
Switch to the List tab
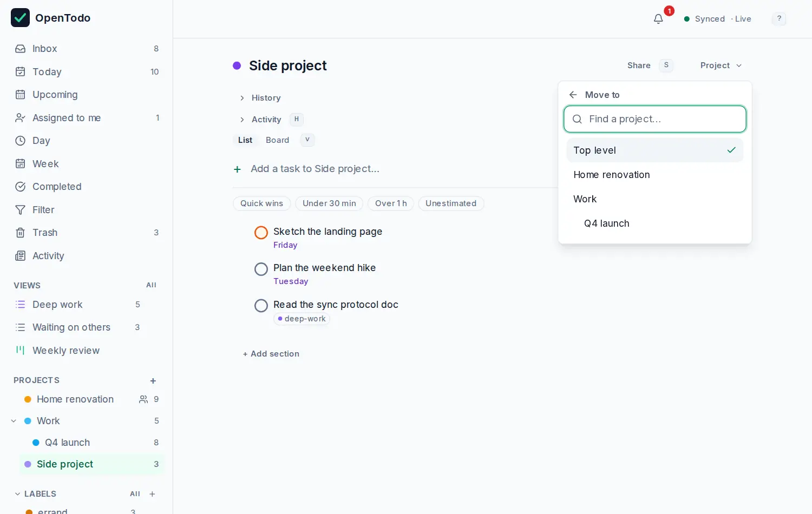click(245, 140)
